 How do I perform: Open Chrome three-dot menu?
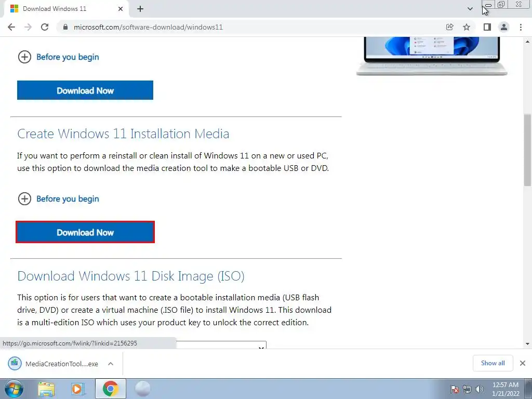[521, 27]
